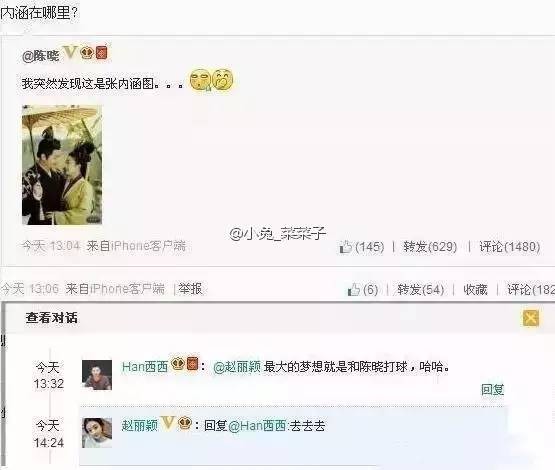The width and height of the screenshot is (555, 470).
Task: Open the 赵丽颖 profile avatar
Action: tap(97, 433)
